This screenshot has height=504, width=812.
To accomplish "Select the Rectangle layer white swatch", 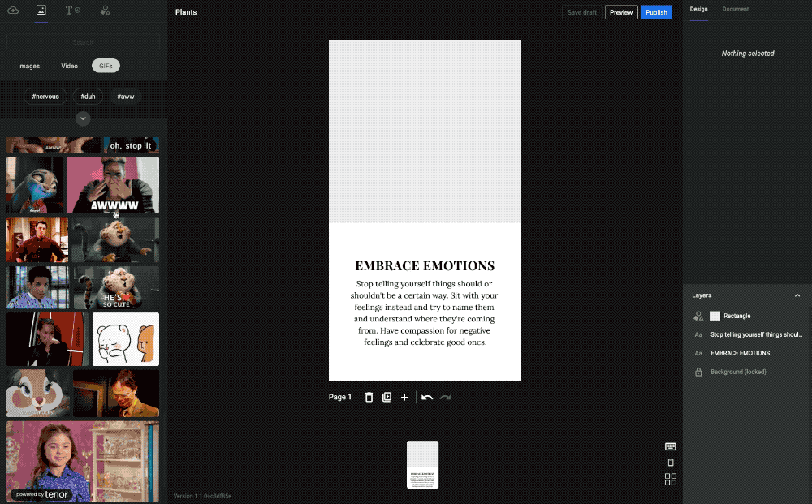I will (x=715, y=316).
